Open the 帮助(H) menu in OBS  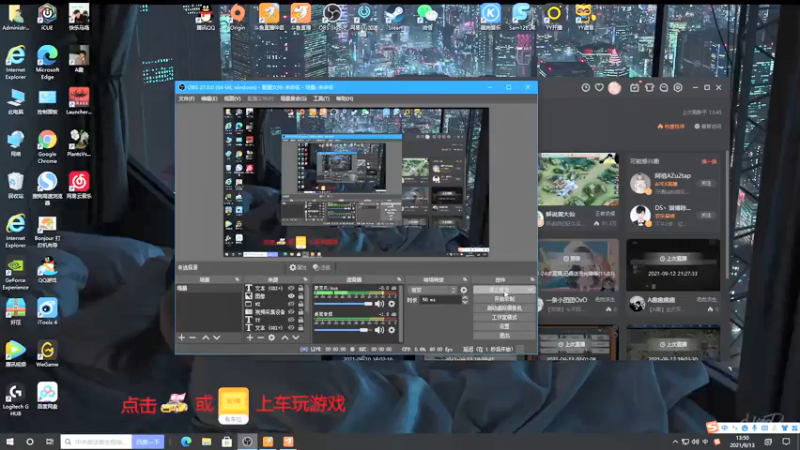pyautogui.click(x=344, y=98)
